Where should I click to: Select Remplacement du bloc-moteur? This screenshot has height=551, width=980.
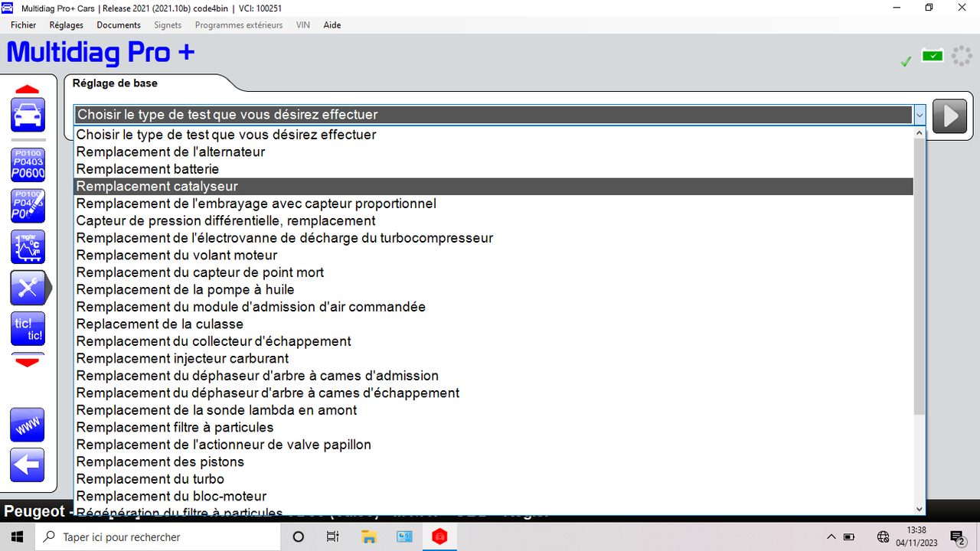tap(494, 496)
